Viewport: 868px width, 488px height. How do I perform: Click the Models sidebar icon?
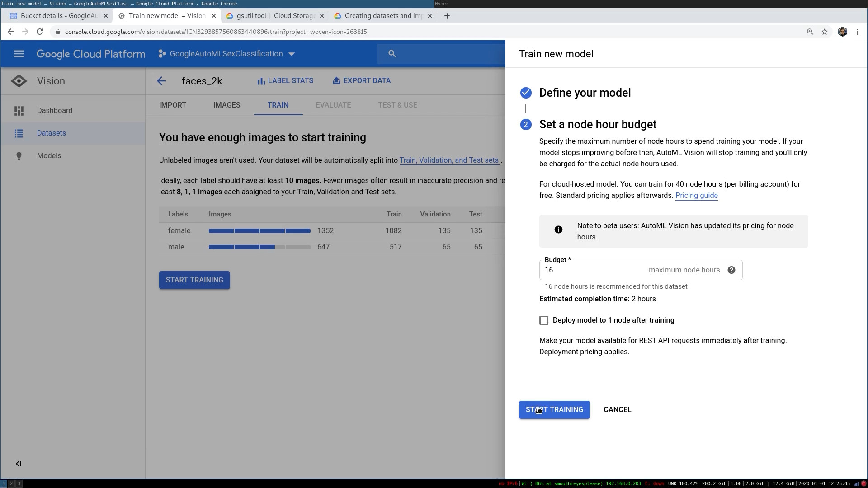[19, 155]
